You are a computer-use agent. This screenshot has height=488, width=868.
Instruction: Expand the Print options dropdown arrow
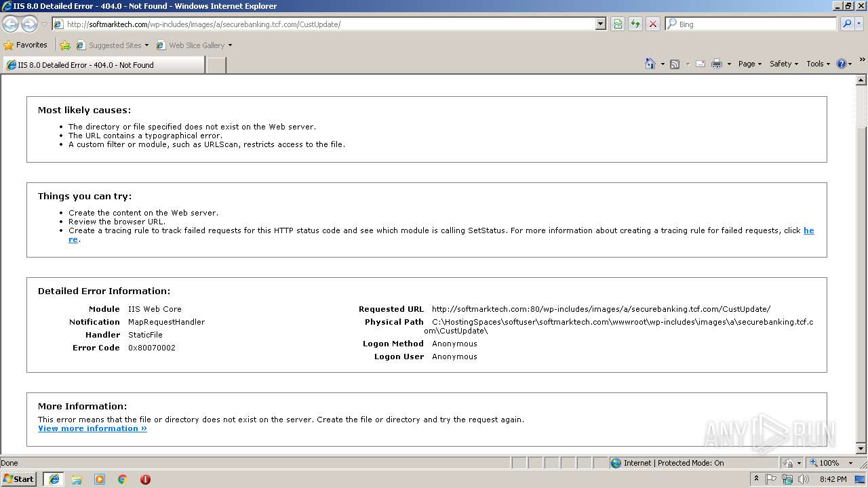pos(729,64)
